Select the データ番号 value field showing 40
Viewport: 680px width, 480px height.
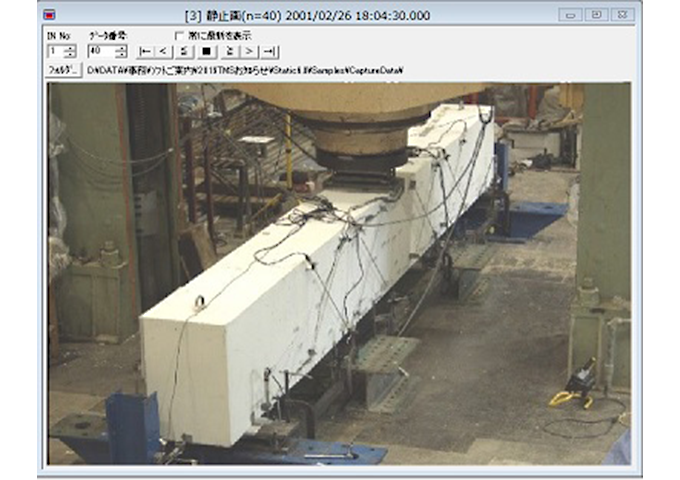(100, 50)
